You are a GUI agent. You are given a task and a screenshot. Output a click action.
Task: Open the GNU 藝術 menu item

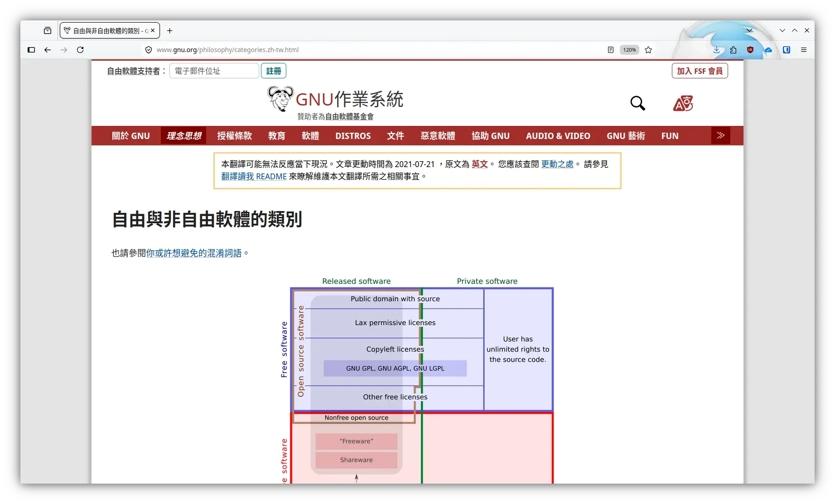626,136
